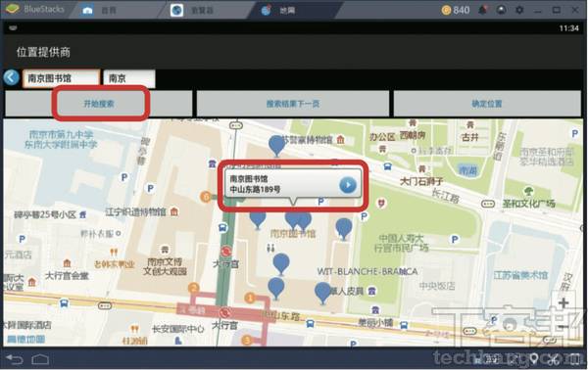Click the museum icon right of 苏智豪博物馆
The height and width of the screenshot is (370, 588).
point(340,140)
